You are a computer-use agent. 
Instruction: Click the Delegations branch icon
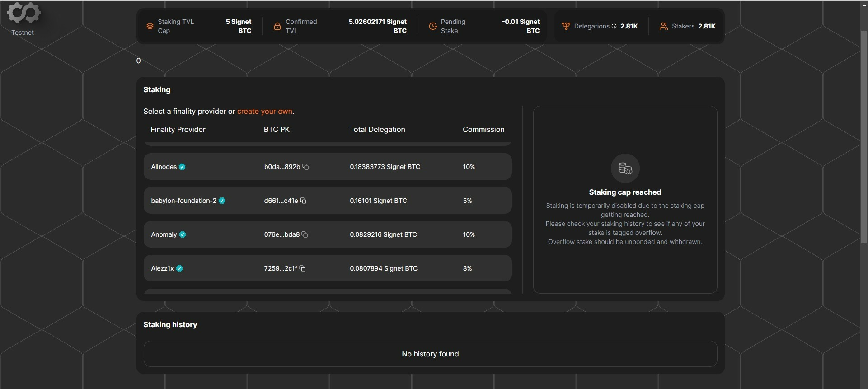[566, 26]
